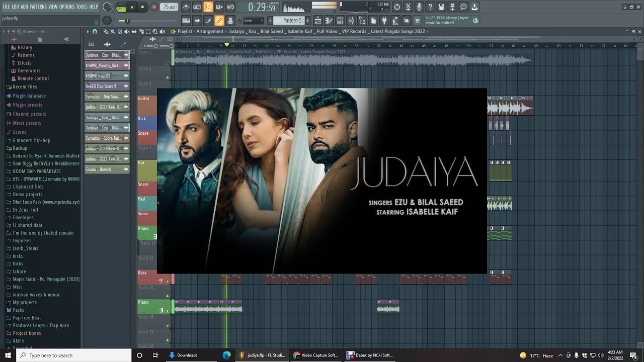Select the Zoom magnifier tool in playlist
The height and width of the screenshot is (362, 644).
pyautogui.click(x=155, y=31)
